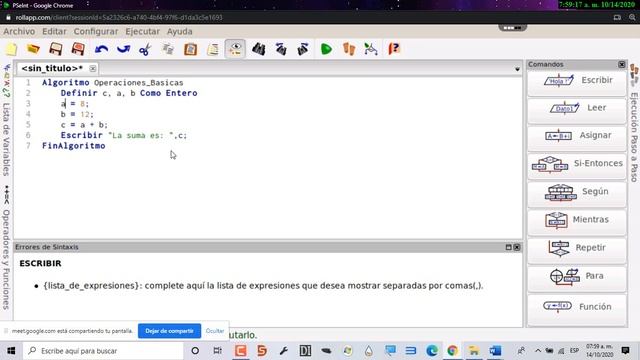This screenshot has height=360, width=640.
Task: Click the Definir line in the code
Action: tap(129, 93)
